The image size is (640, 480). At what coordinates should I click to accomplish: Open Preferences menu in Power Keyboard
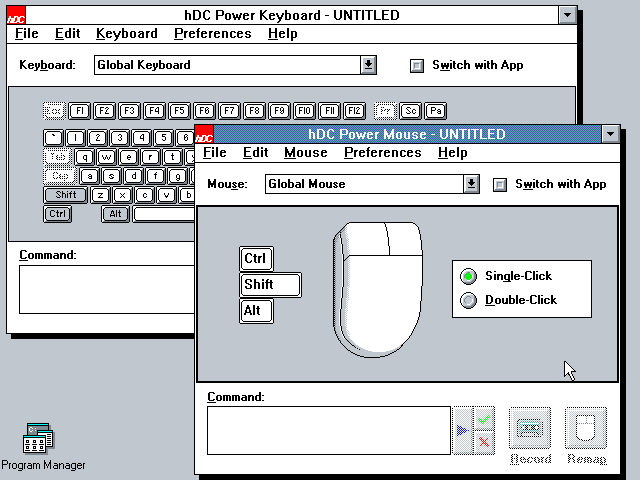[213, 33]
